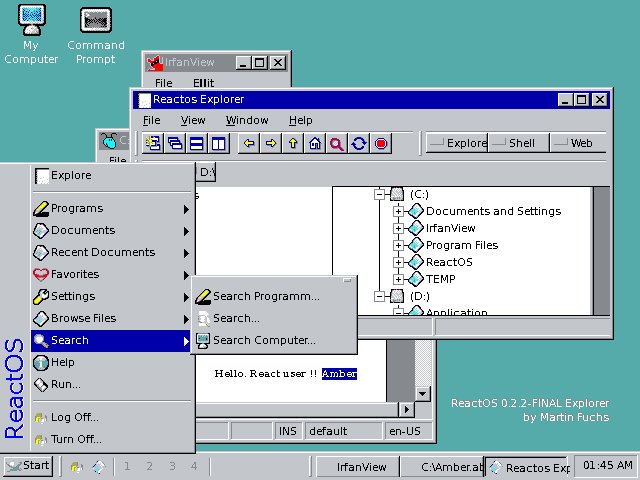Expand the ReactOS folder tree node

pos(398,262)
